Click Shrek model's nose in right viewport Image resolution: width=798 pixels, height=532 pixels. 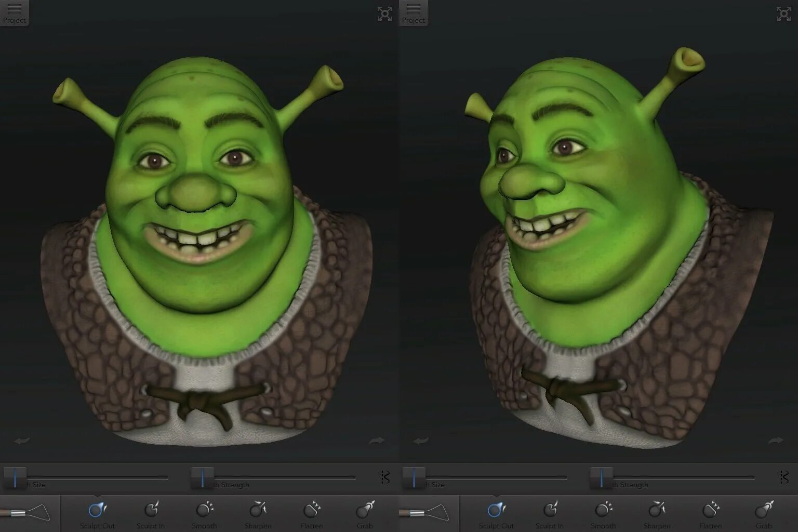530,181
